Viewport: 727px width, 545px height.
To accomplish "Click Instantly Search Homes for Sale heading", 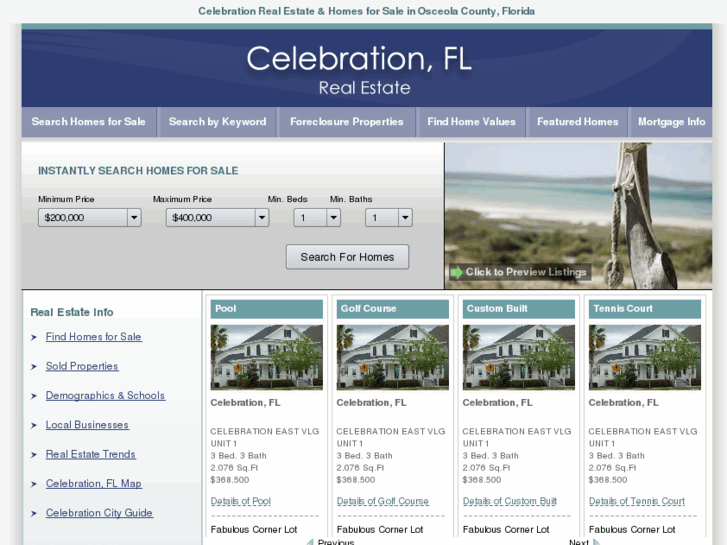I will pos(138,171).
